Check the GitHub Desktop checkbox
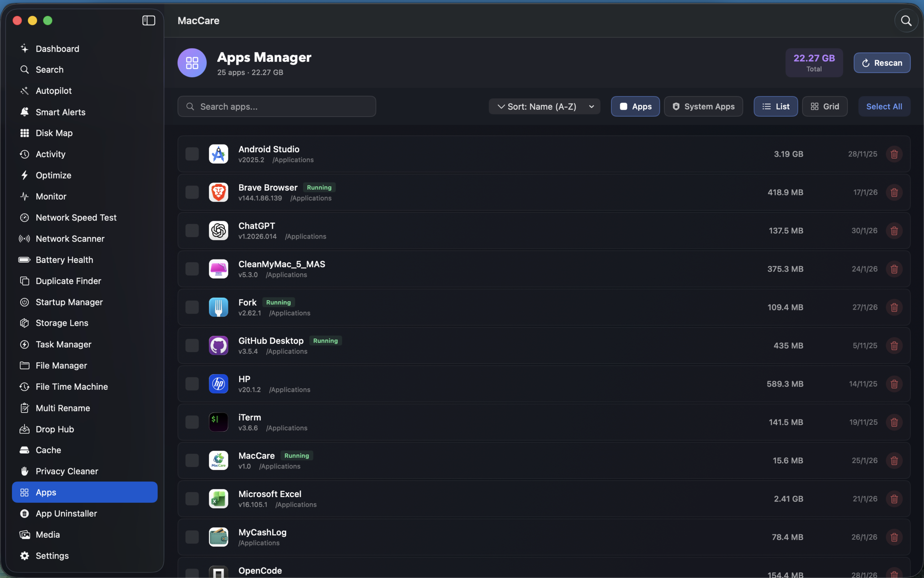The height and width of the screenshot is (578, 924). (192, 346)
